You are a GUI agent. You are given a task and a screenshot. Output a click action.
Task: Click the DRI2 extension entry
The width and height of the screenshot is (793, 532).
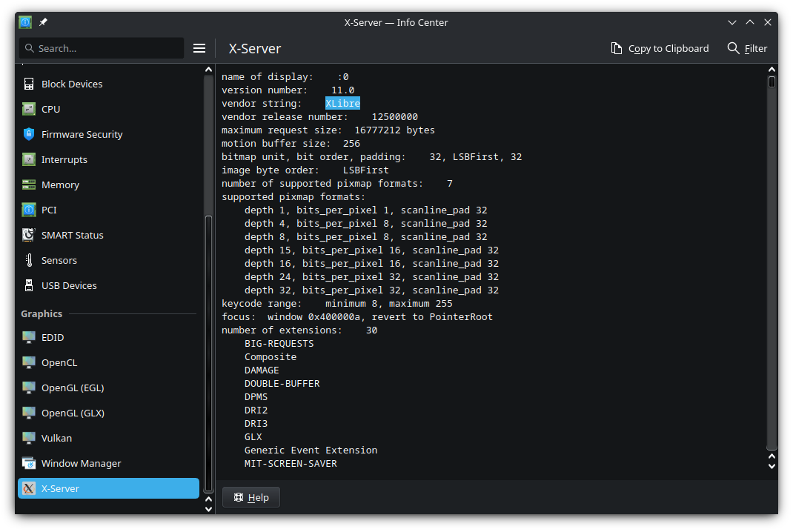256,410
